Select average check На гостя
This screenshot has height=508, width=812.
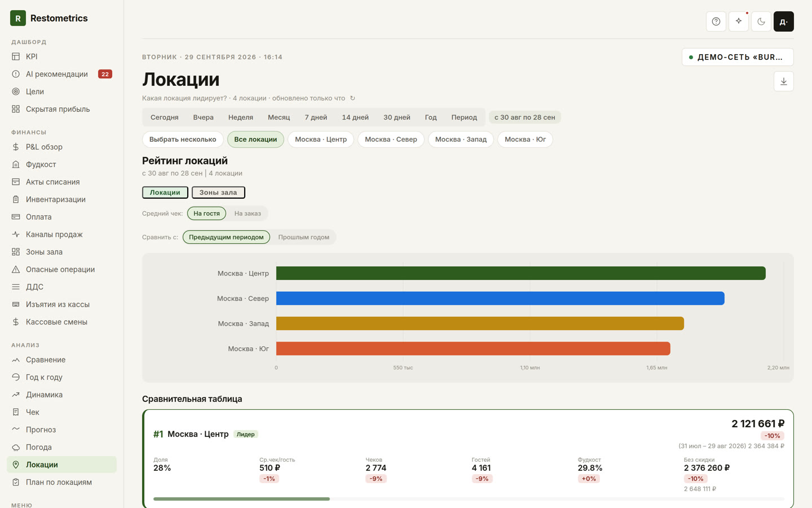pyautogui.click(x=206, y=213)
